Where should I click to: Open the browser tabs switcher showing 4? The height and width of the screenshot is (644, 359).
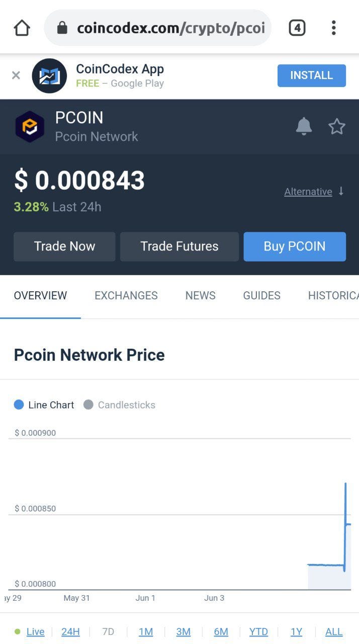point(297,28)
